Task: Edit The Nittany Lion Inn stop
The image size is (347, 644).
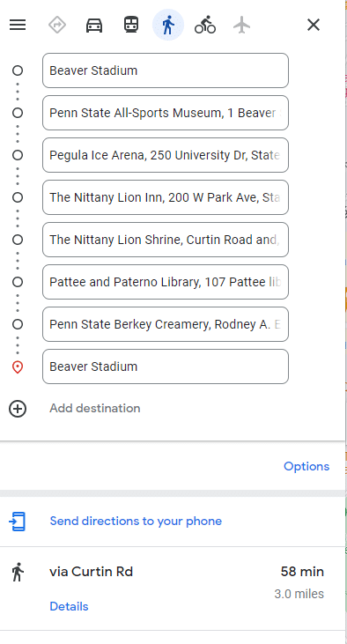Action: [x=166, y=197]
